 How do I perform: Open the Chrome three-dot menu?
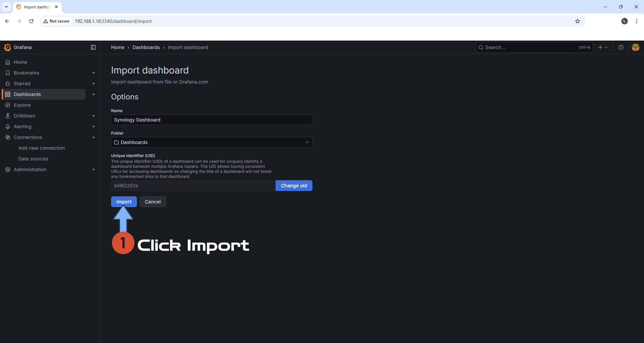pos(636,21)
